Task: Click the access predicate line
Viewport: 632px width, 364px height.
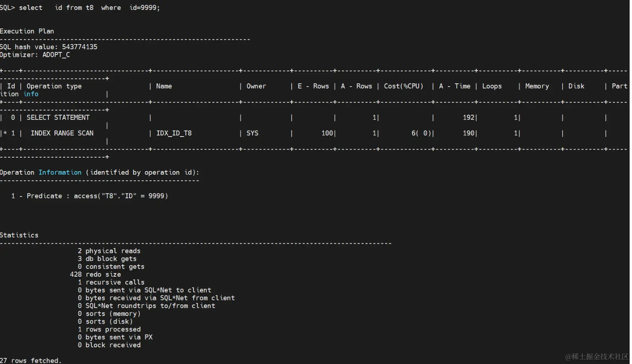Action: point(89,196)
